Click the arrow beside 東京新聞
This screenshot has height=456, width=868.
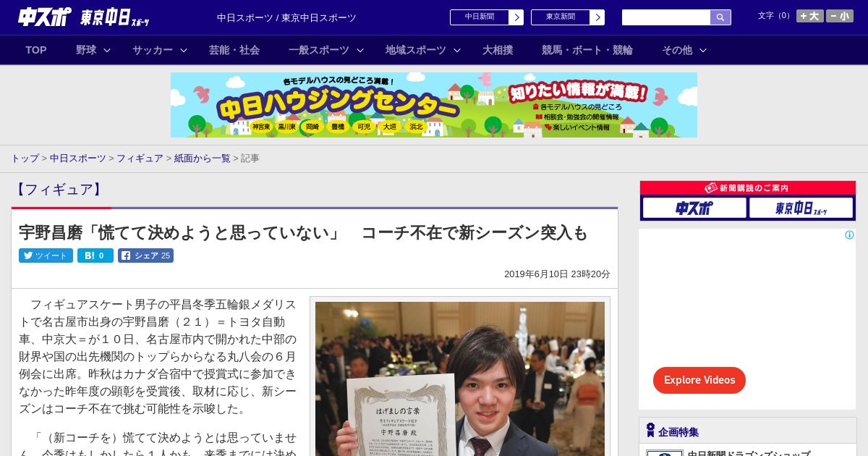point(597,17)
